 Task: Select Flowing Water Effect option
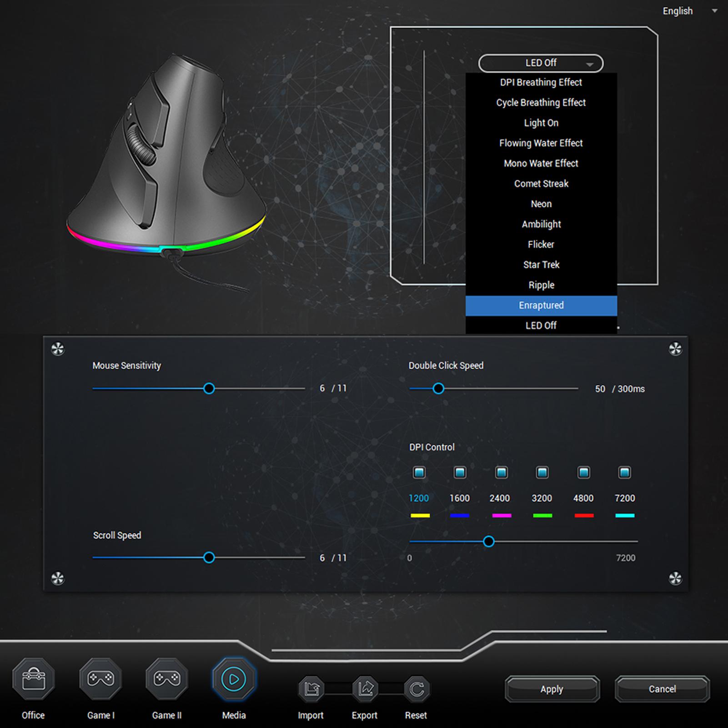coord(541,143)
